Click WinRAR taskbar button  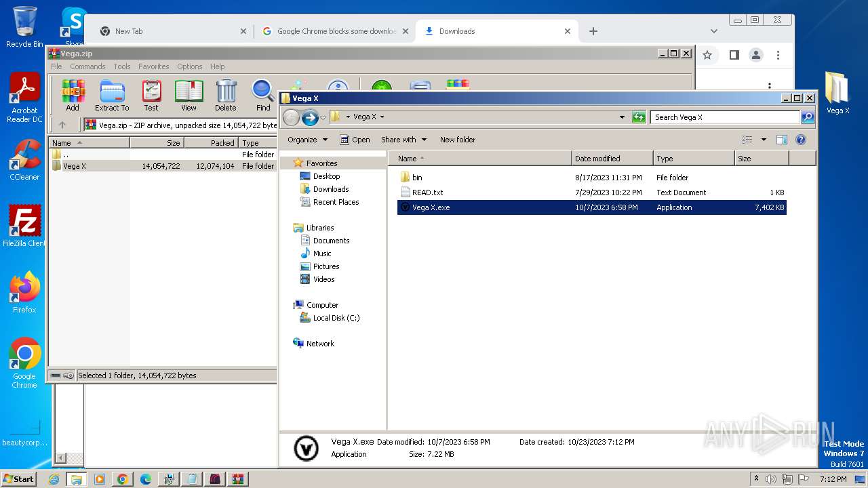(x=237, y=479)
